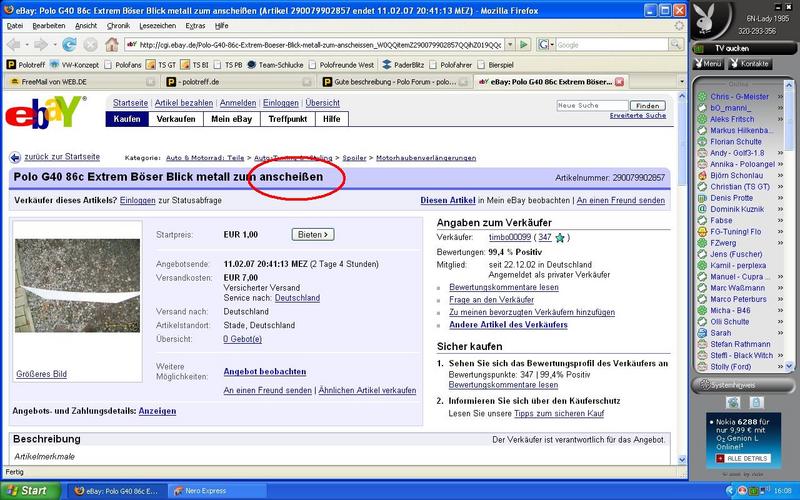
Task: Open the back button history dropdown
Action: 26,45
